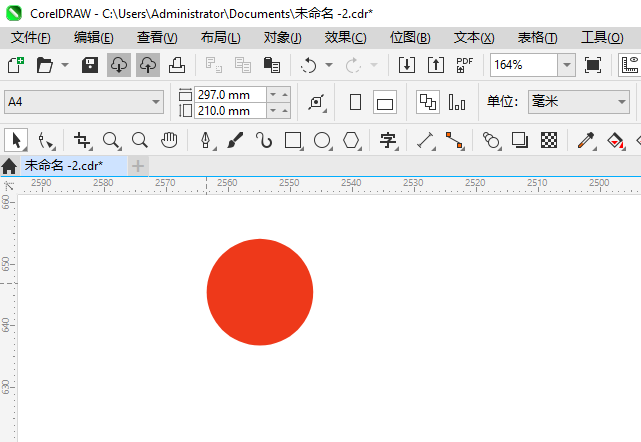
Task: Select the Rectangle tool
Action: (294, 141)
